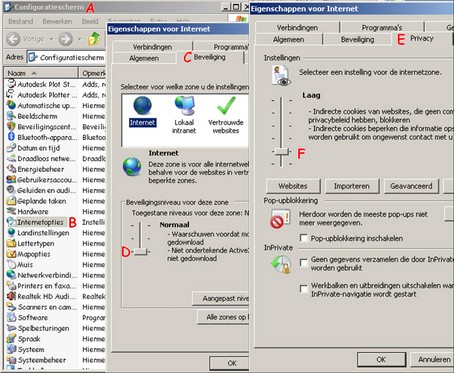Open Geplande taken icon
This screenshot has width=454, height=373.
coord(12,201)
